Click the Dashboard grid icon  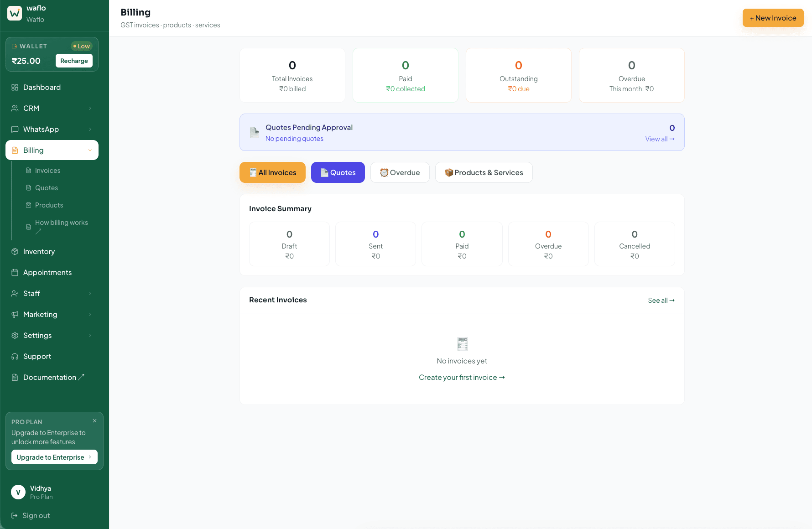15,87
